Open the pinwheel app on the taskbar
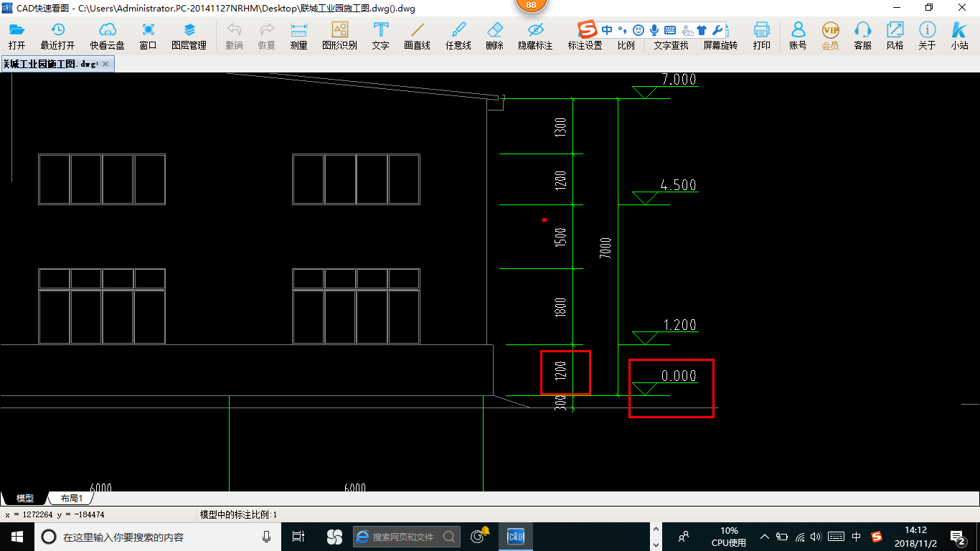 click(x=334, y=537)
